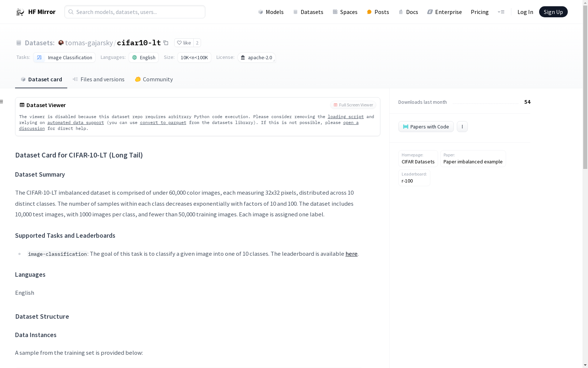The image size is (588, 368).
Task: Open Enterprise page
Action: pos(444,12)
